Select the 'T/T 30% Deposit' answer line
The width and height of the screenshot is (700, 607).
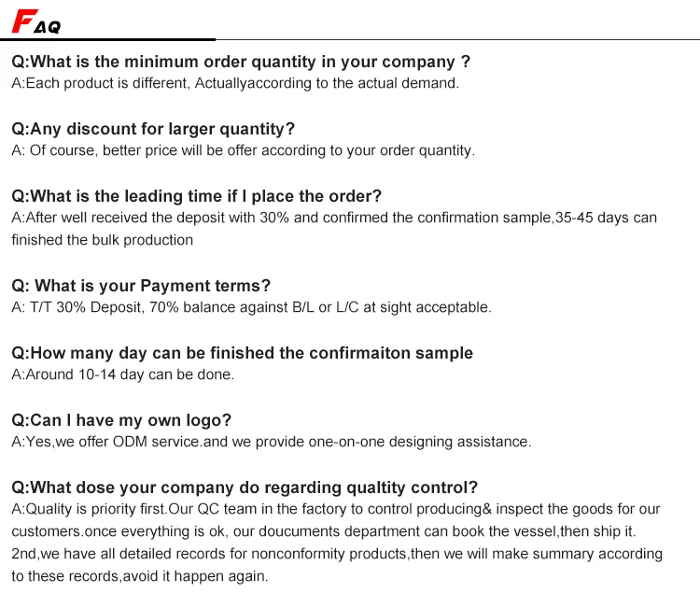pyautogui.click(x=250, y=307)
